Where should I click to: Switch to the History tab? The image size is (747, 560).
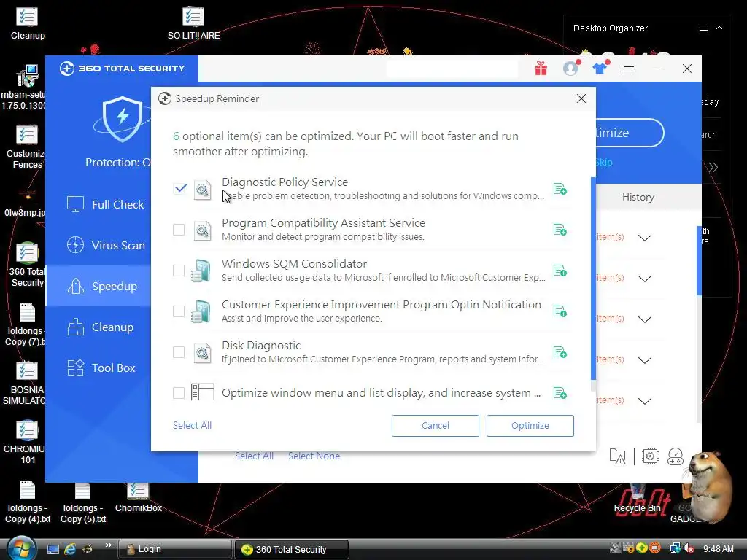point(638,197)
